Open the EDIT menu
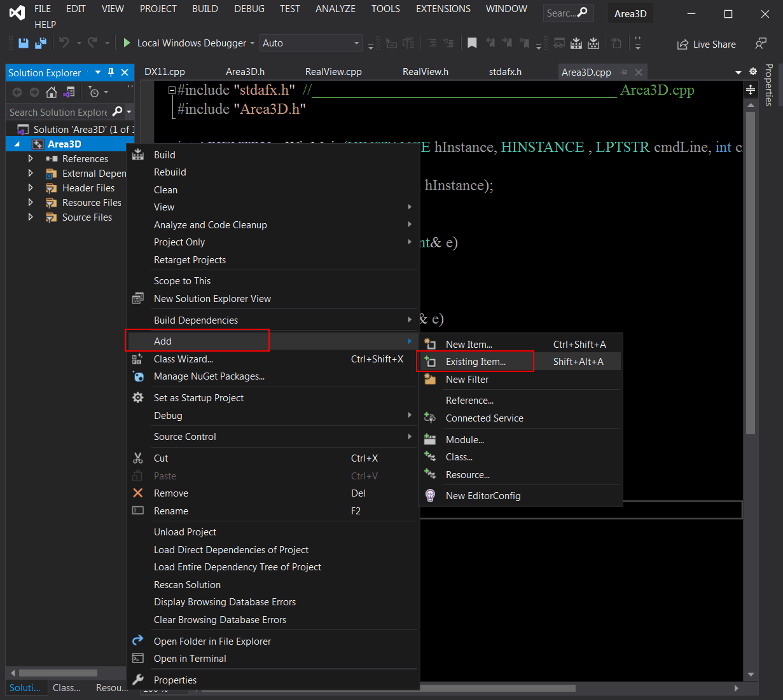Viewport: 783px width, 700px height. click(x=76, y=9)
